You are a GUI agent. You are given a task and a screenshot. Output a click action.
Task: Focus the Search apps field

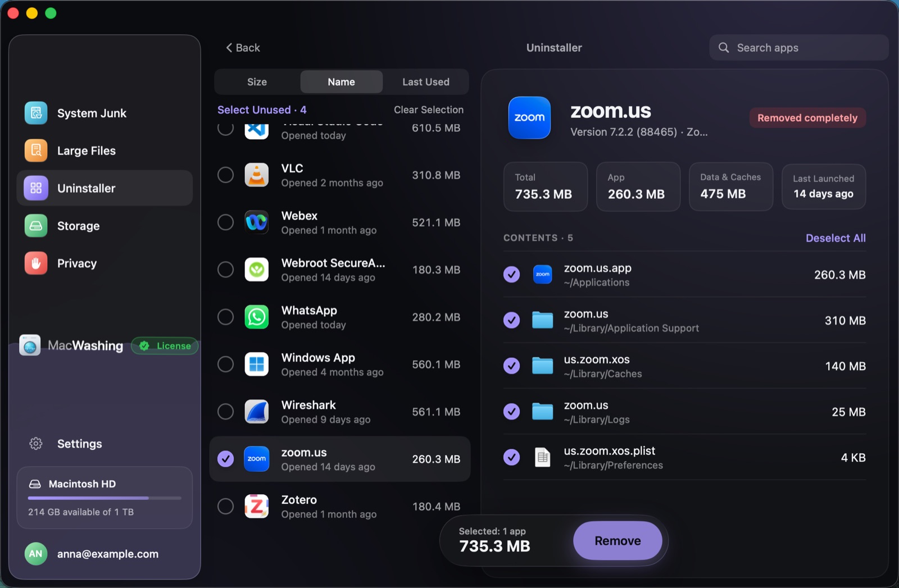[x=799, y=48]
